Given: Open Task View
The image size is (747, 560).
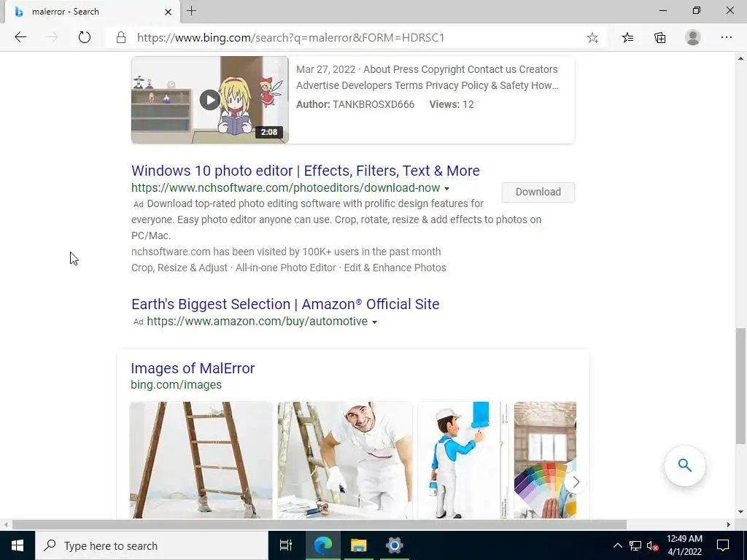Looking at the screenshot, I should (286, 545).
